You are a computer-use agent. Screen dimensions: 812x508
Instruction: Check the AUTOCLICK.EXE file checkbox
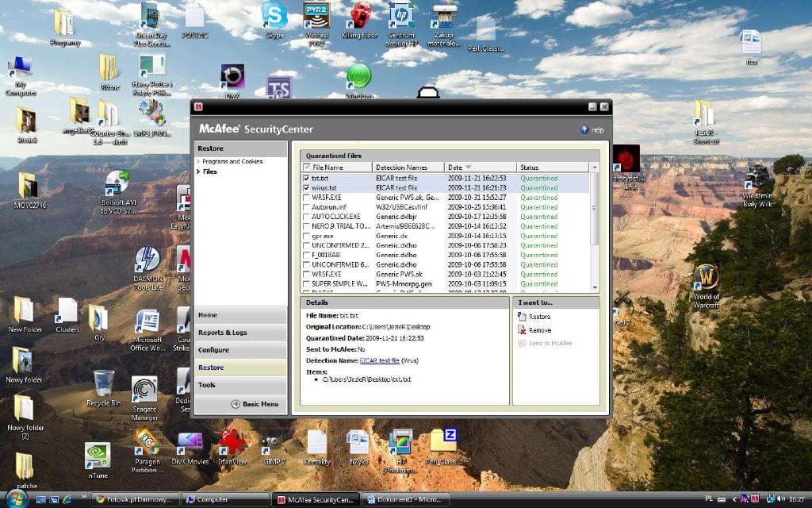pyautogui.click(x=307, y=217)
